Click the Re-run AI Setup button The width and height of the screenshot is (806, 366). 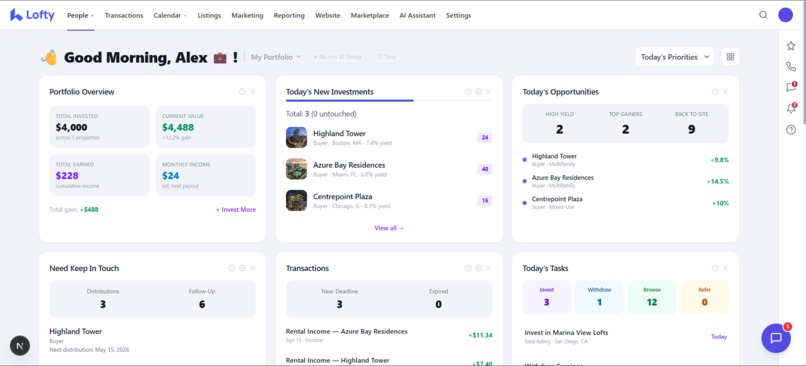click(337, 57)
